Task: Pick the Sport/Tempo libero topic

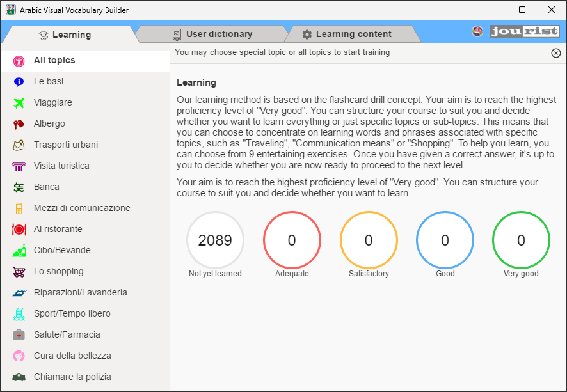Action: pos(85,313)
